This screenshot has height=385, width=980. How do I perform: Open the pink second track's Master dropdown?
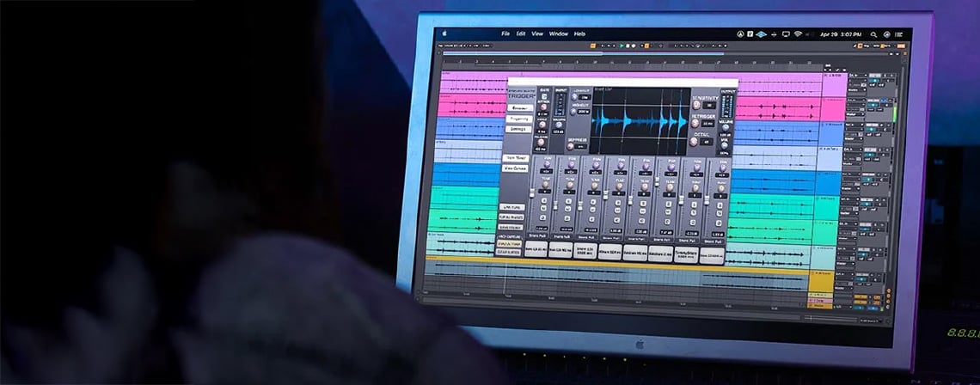coord(854,114)
